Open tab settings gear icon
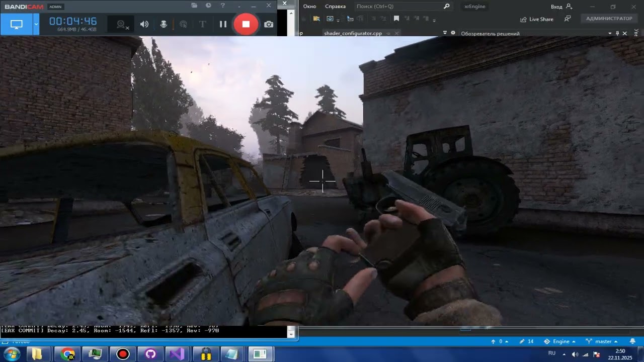The height and width of the screenshot is (362, 644). (453, 33)
